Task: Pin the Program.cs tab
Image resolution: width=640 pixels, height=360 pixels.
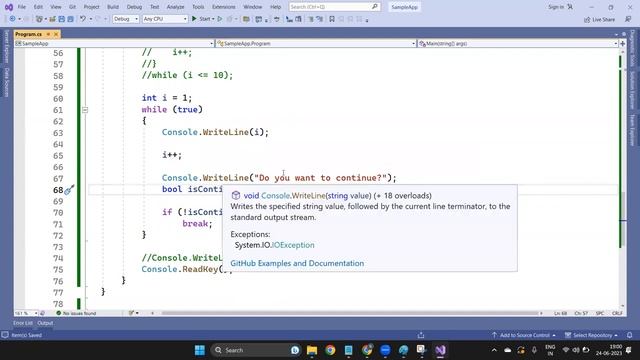Action: (x=48, y=34)
